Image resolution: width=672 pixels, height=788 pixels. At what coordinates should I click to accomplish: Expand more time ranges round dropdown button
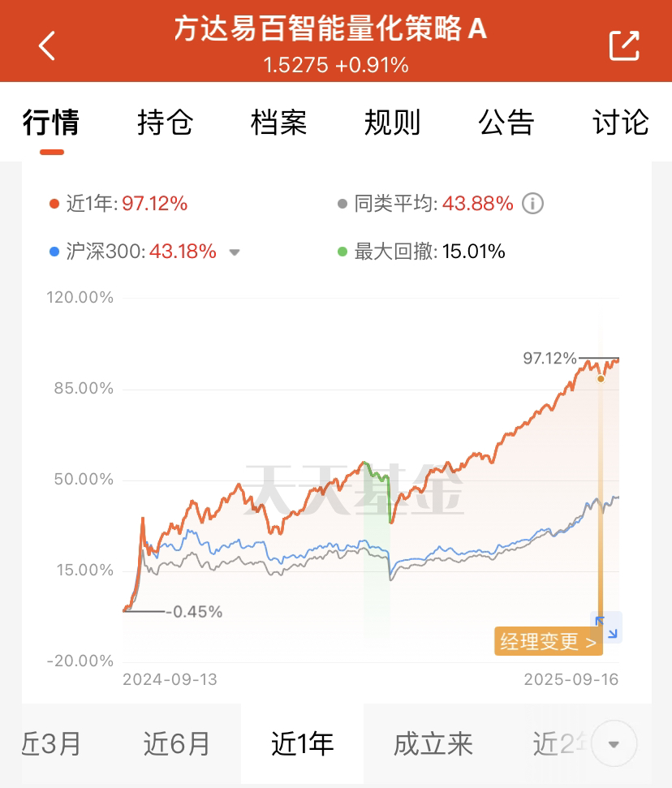(x=614, y=744)
